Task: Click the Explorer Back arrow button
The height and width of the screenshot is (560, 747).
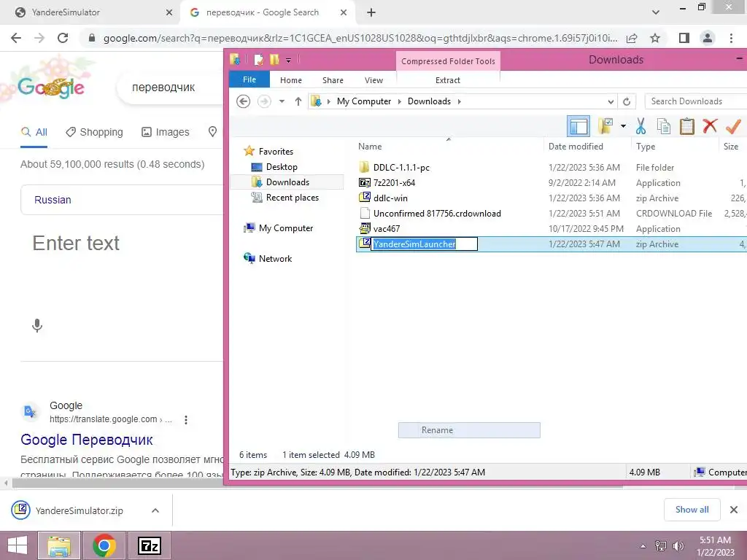Action: (x=244, y=101)
